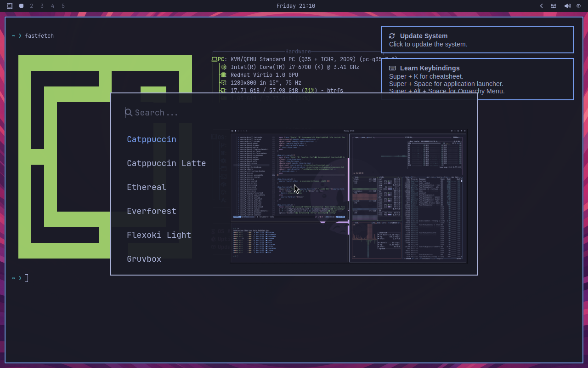This screenshot has width=588, height=368.
Task: Click the Everforest theme entry
Action: (x=152, y=211)
